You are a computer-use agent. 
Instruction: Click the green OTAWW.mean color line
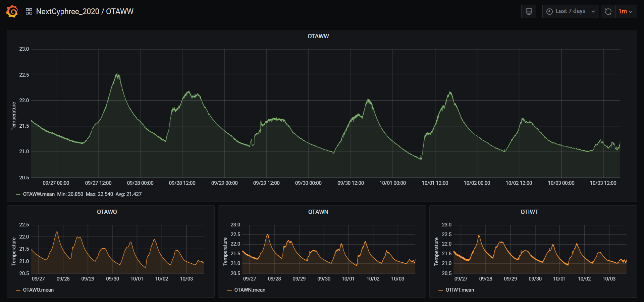point(18,194)
